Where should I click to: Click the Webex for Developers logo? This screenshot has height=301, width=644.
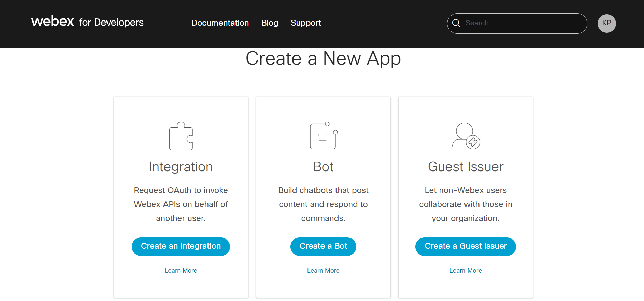click(x=87, y=22)
